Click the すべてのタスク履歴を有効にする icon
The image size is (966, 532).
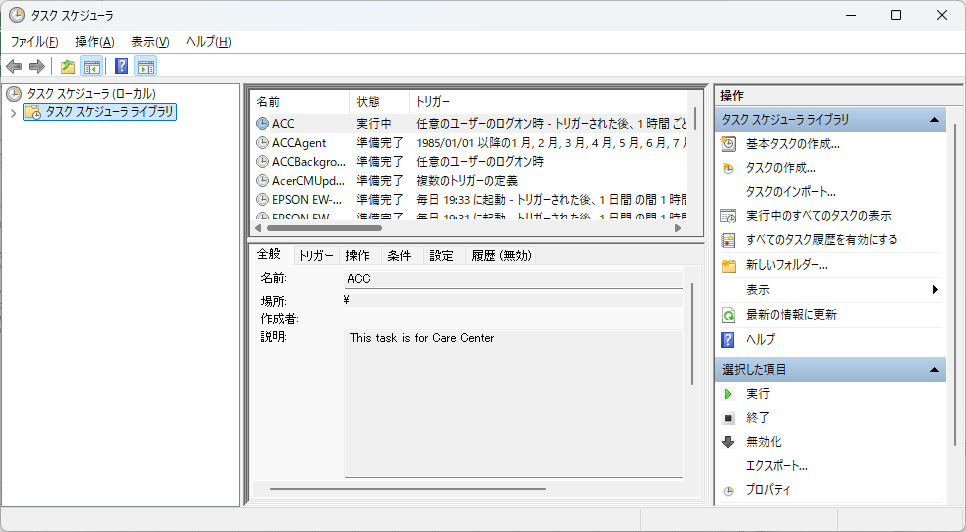(728, 240)
